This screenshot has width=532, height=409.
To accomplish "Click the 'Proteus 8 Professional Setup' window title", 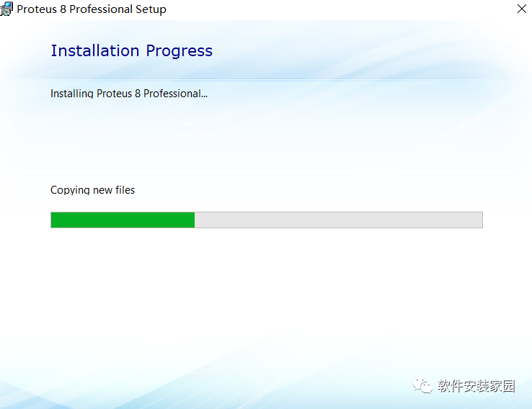I will click(92, 9).
